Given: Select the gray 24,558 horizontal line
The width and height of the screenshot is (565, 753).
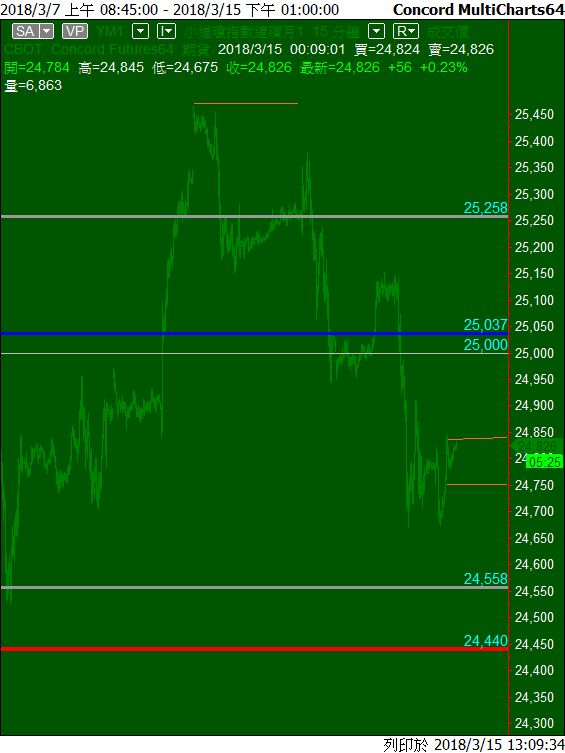Looking at the screenshot, I should click(x=254, y=587).
